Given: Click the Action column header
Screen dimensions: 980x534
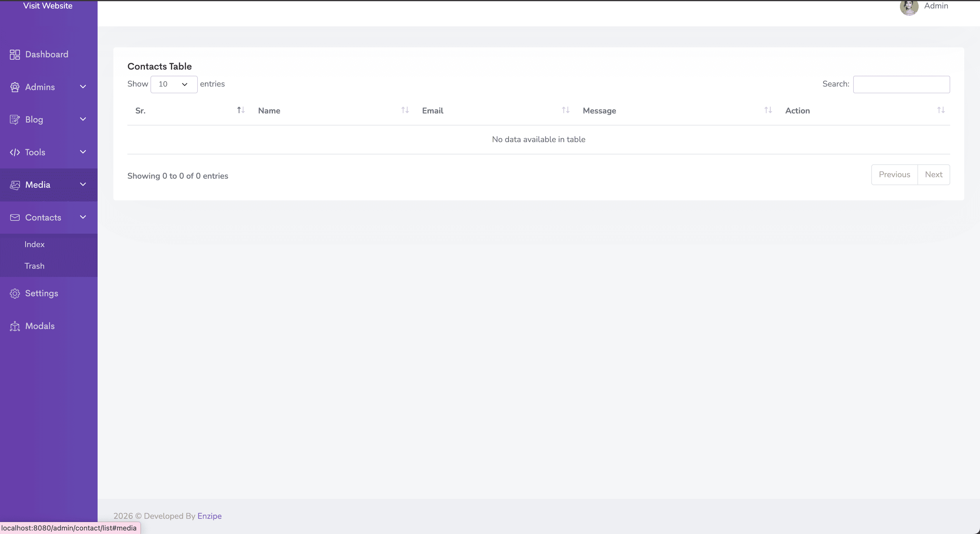Looking at the screenshot, I should (797, 111).
